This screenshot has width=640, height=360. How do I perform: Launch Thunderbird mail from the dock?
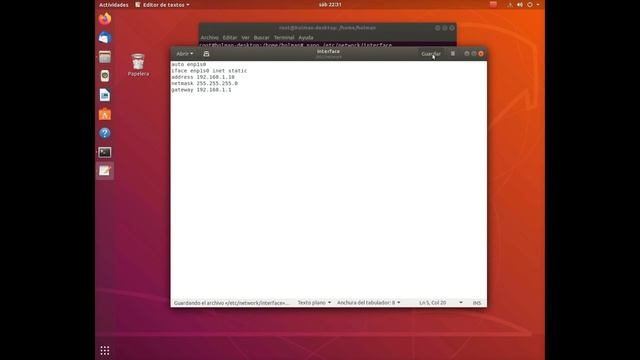[x=105, y=38]
